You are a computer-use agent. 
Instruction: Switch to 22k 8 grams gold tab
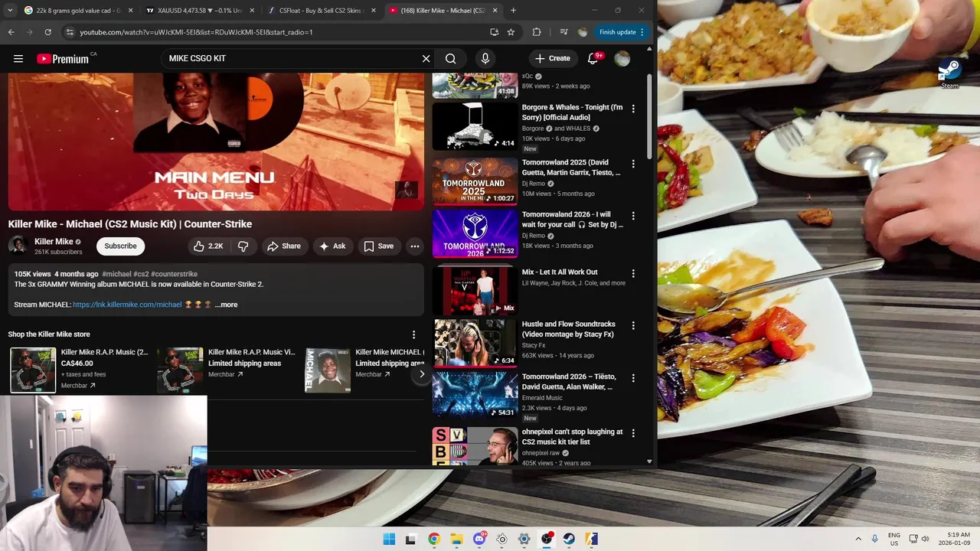click(78, 11)
